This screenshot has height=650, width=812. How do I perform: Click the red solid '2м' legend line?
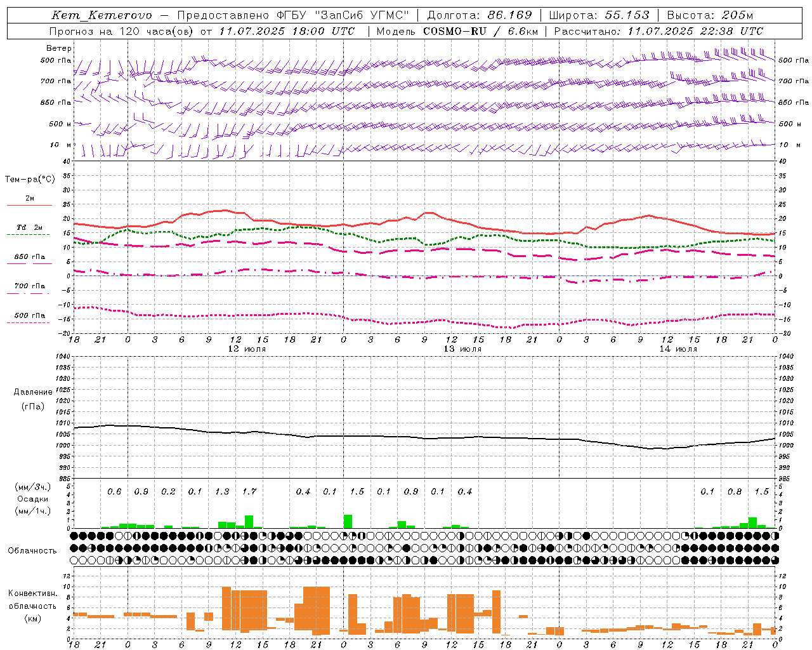point(29,205)
